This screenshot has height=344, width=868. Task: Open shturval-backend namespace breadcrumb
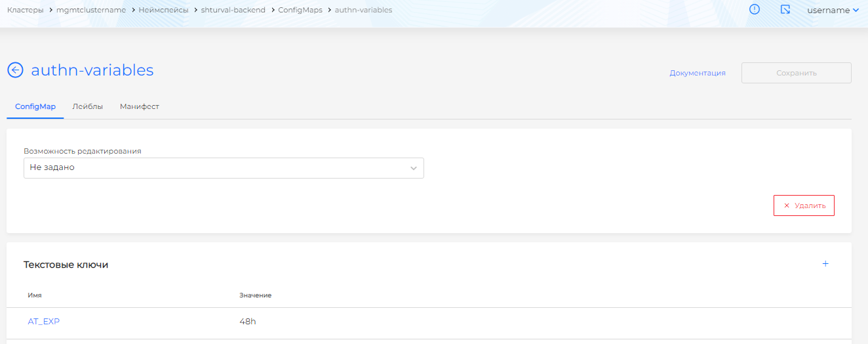point(233,11)
